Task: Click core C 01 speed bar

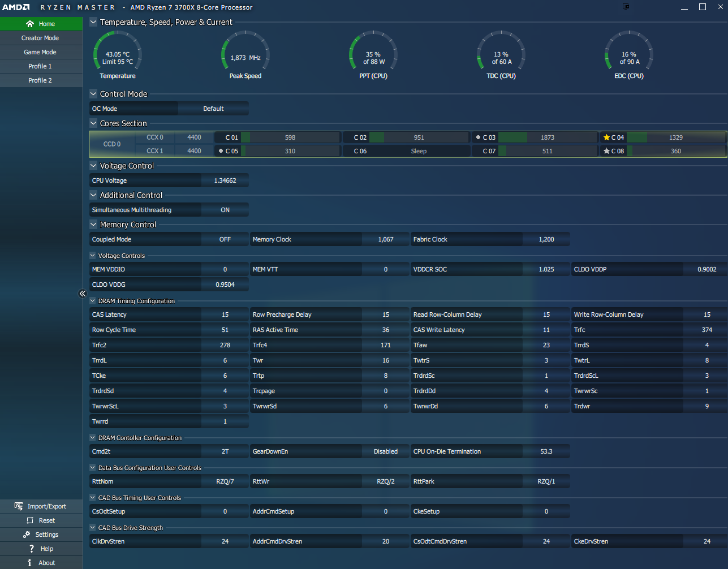Action: tap(290, 137)
